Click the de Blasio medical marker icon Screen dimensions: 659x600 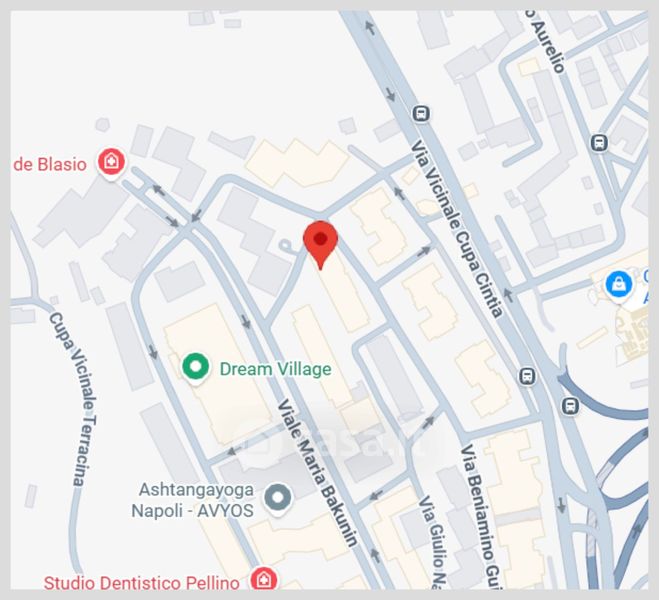click(111, 163)
